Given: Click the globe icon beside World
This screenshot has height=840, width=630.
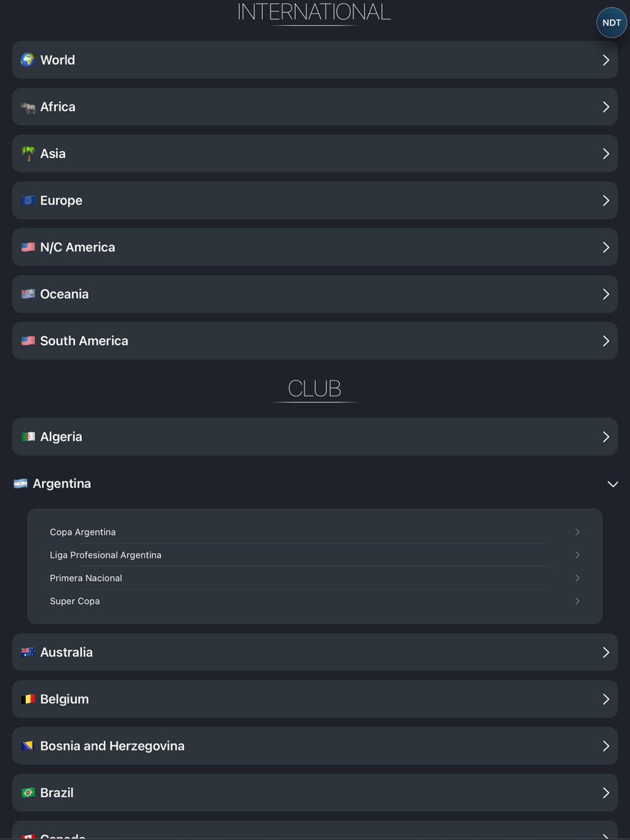Looking at the screenshot, I should [28, 60].
